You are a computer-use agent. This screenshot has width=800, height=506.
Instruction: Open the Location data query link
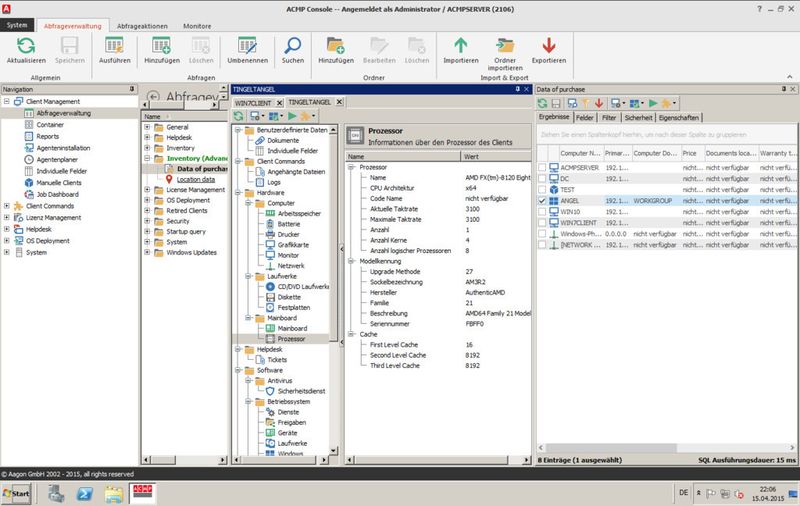pos(196,180)
